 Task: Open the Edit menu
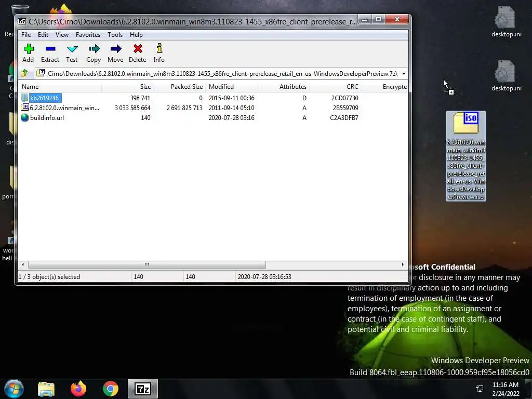click(x=43, y=35)
